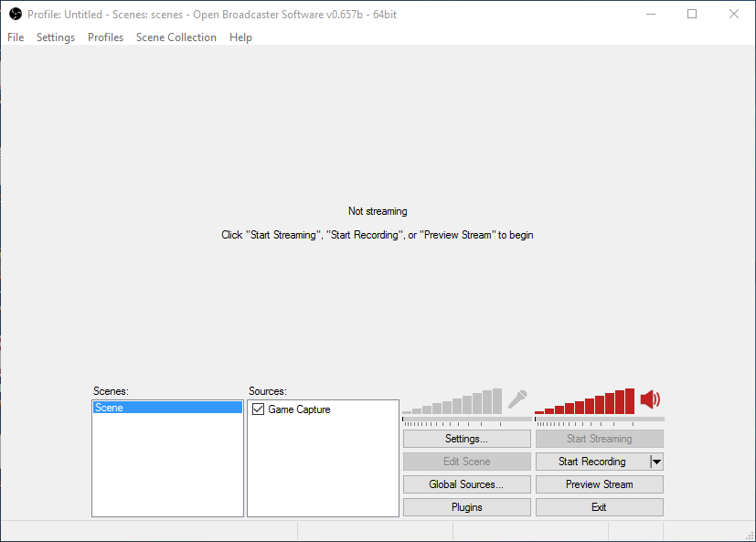Mute the microphone icon
This screenshot has width=756, height=542.
[x=517, y=399]
